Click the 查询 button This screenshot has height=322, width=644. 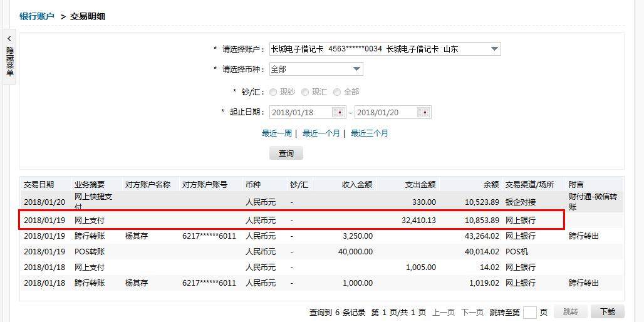pyautogui.click(x=286, y=153)
